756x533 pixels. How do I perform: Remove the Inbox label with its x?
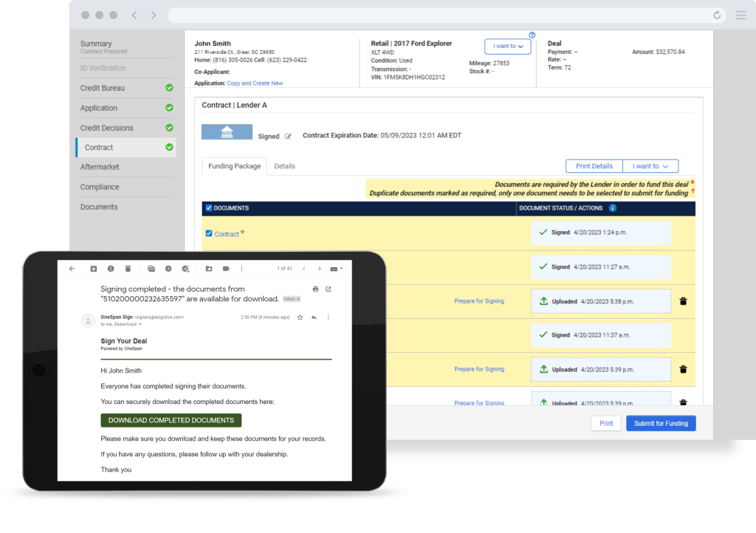tap(298, 299)
